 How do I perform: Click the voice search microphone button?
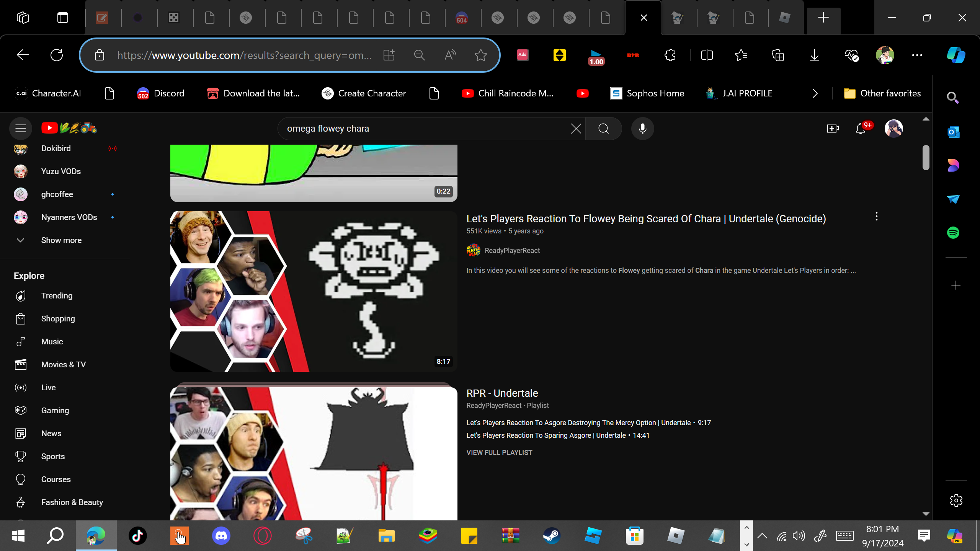[643, 129]
